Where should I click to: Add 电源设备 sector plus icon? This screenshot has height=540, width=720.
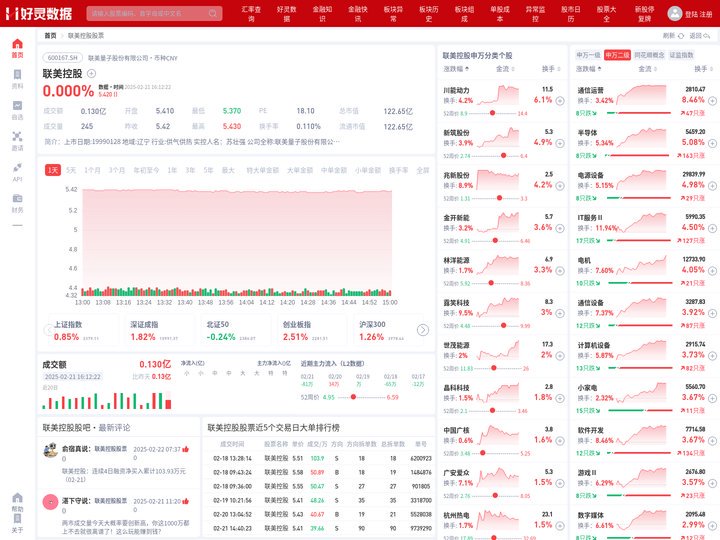[x=712, y=186]
